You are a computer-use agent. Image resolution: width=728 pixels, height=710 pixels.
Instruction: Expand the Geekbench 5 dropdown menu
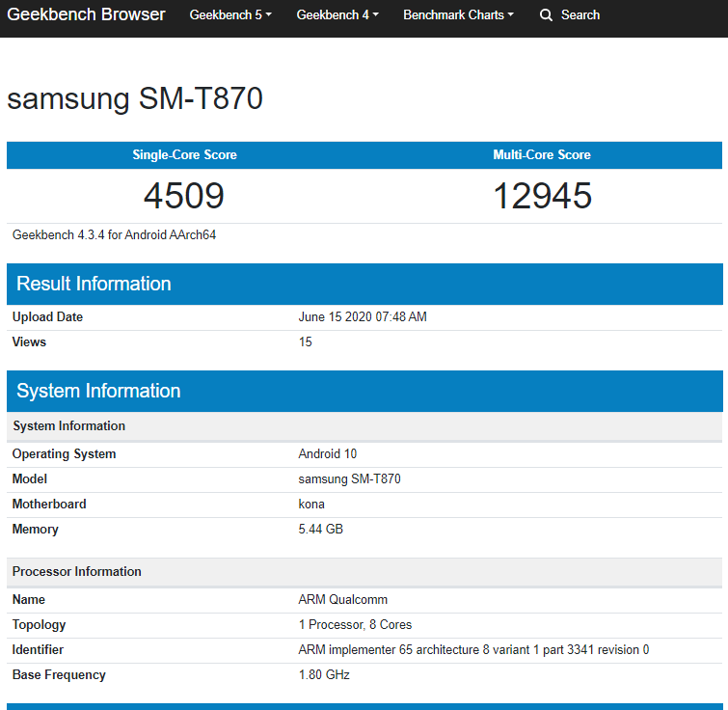pyautogui.click(x=230, y=14)
